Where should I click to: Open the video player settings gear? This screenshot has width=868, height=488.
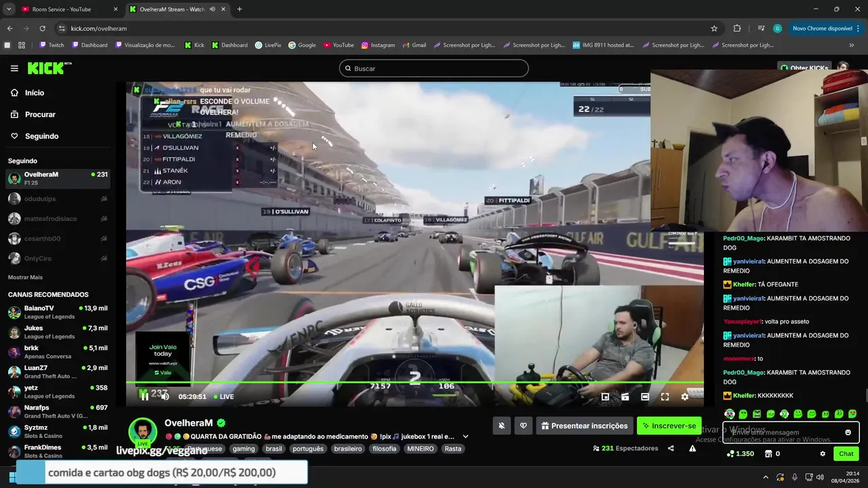point(685,396)
